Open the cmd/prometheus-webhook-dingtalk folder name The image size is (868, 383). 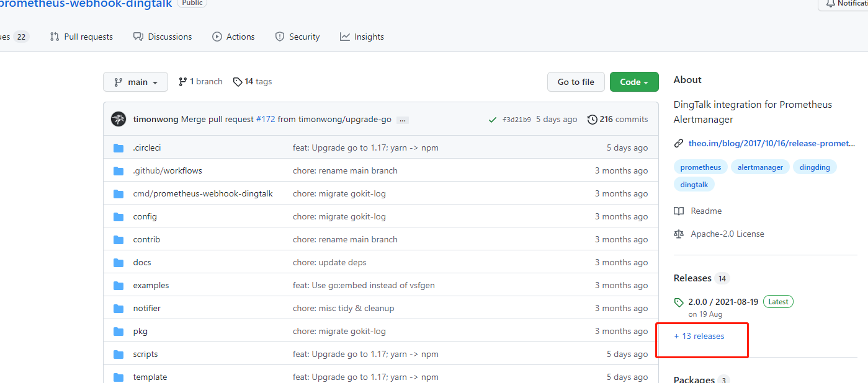pos(203,193)
